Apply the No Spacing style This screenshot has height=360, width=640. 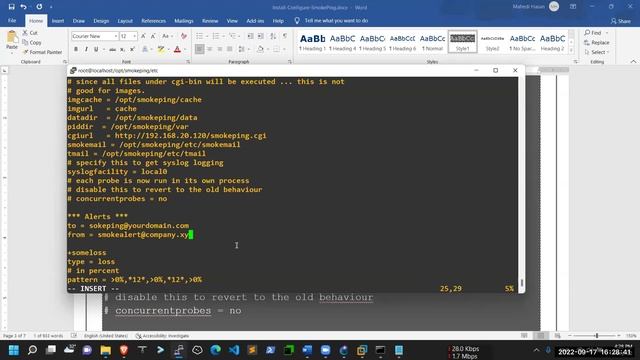point(522,42)
